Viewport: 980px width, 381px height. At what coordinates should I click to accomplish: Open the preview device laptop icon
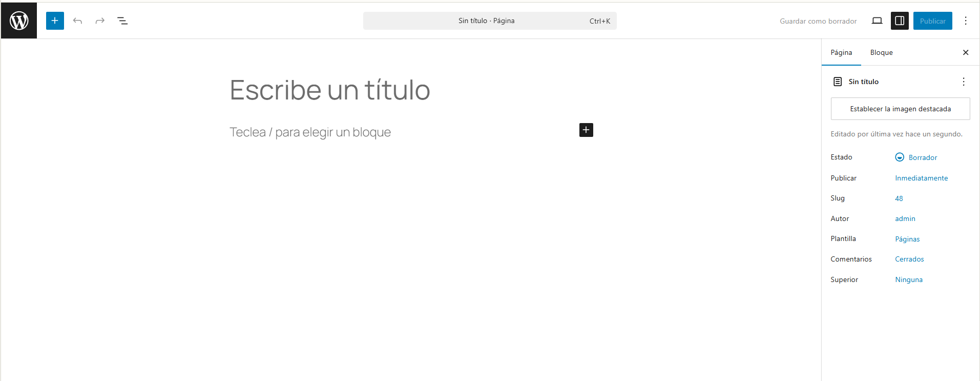877,21
